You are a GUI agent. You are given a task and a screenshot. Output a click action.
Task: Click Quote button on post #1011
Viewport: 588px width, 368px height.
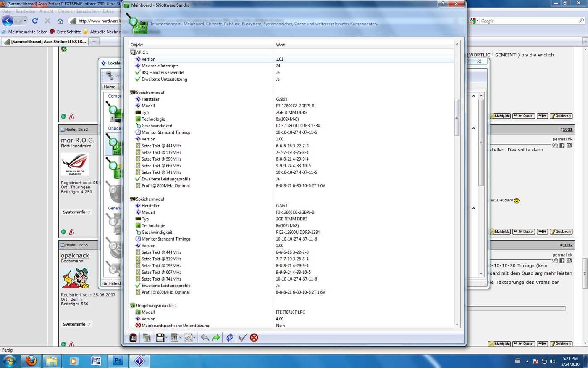(524, 231)
